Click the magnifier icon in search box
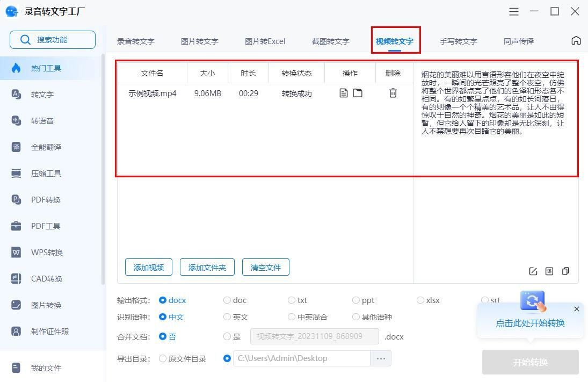This screenshot has width=588, height=382. pos(25,40)
